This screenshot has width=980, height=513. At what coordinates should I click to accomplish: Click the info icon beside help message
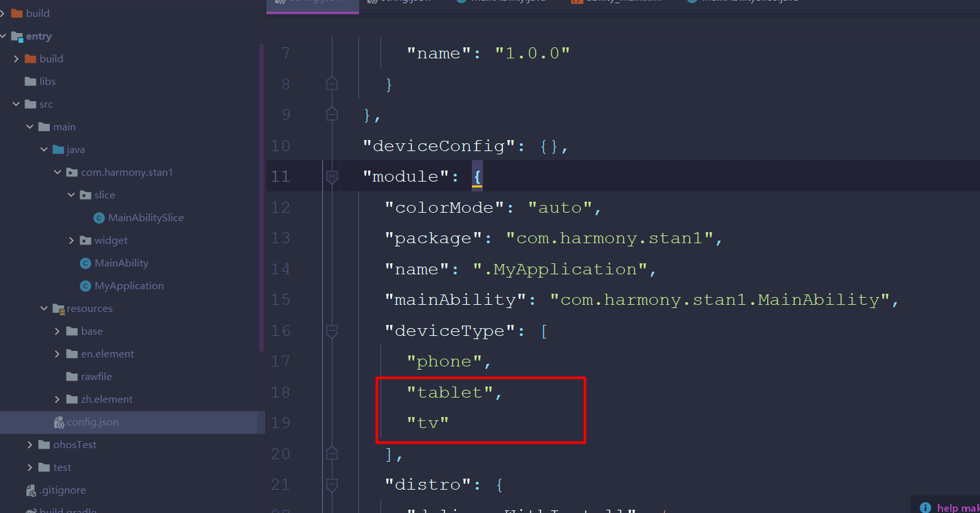(x=926, y=508)
